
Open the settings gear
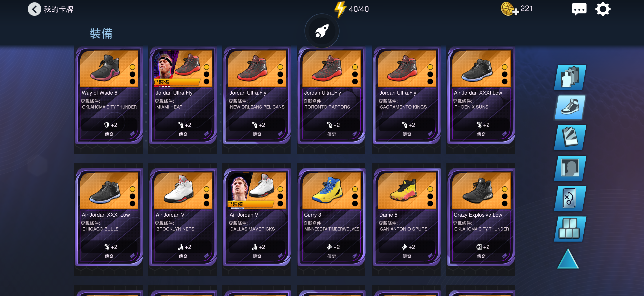(603, 9)
